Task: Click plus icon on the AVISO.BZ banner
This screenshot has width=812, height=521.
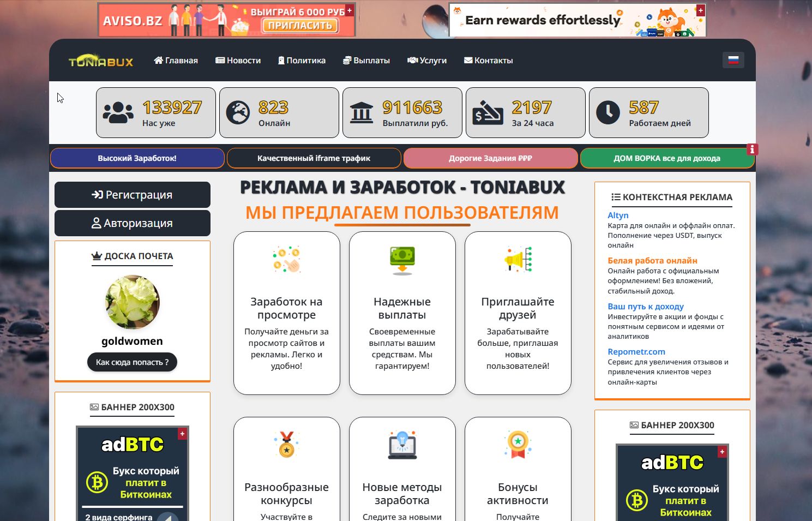Action: (x=350, y=10)
